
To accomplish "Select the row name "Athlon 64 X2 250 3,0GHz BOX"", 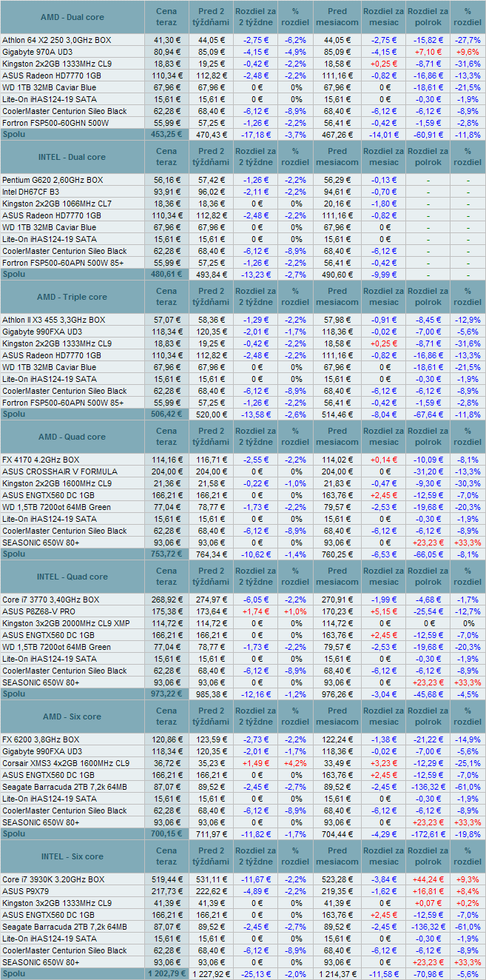I will pyautogui.click(x=57, y=40).
